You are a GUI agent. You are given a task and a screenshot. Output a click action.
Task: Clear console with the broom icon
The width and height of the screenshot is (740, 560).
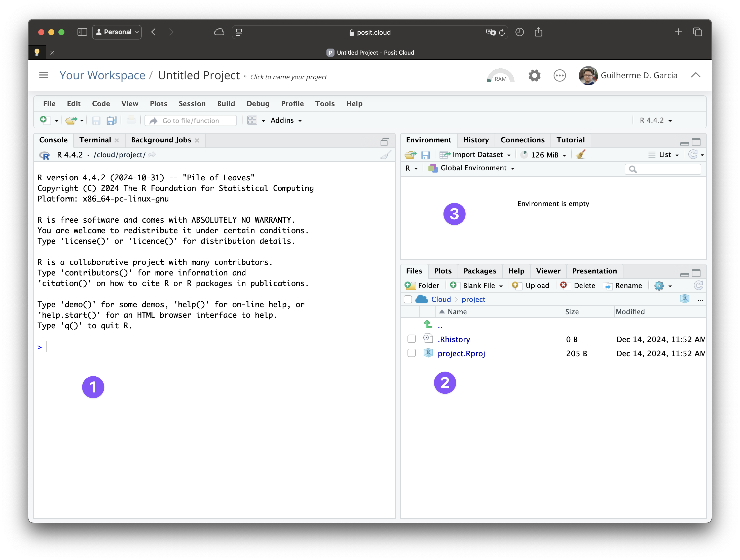pyautogui.click(x=386, y=155)
